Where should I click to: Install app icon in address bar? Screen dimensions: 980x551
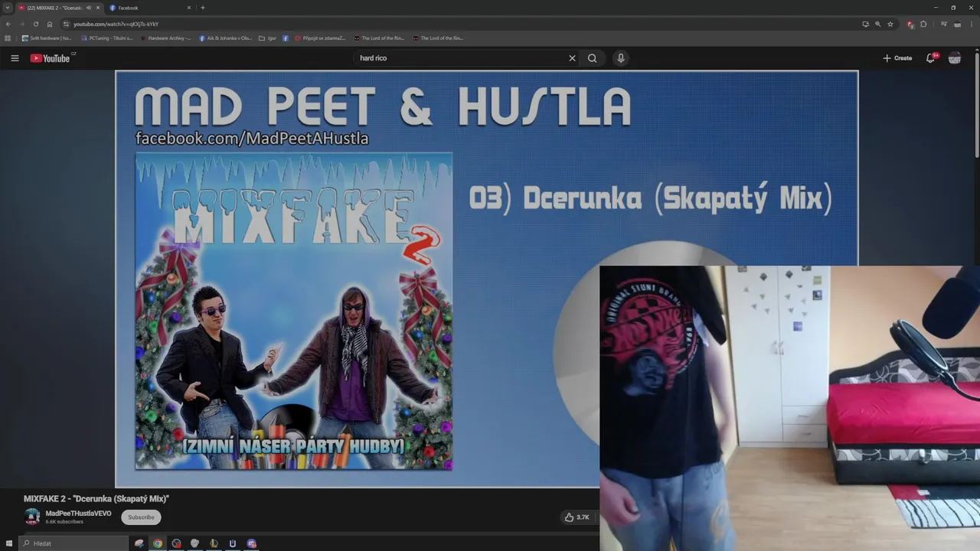click(866, 24)
